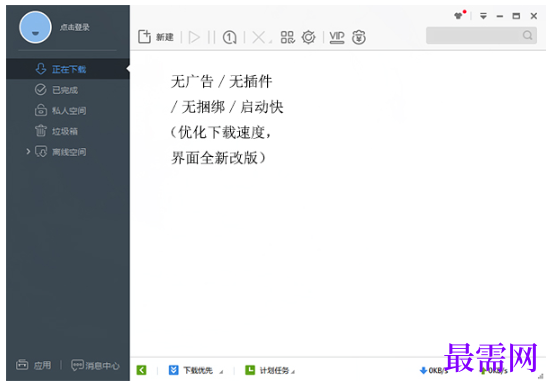Open the 垃圾箱 trash bin

(57, 131)
